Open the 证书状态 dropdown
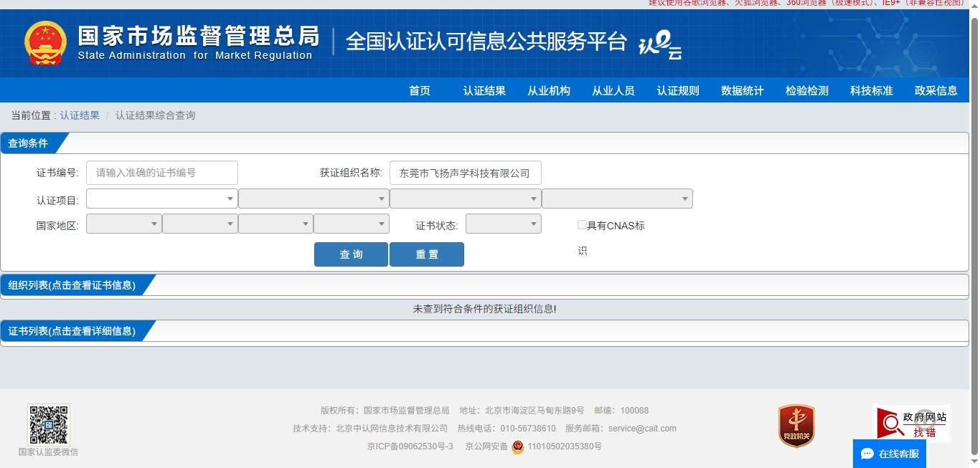Image resolution: width=980 pixels, height=468 pixels. [503, 224]
